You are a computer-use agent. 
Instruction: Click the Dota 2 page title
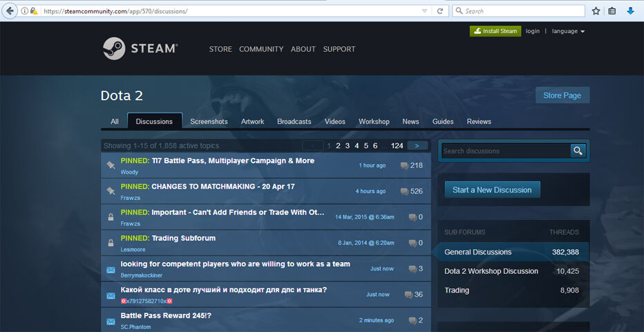[122, 95]
